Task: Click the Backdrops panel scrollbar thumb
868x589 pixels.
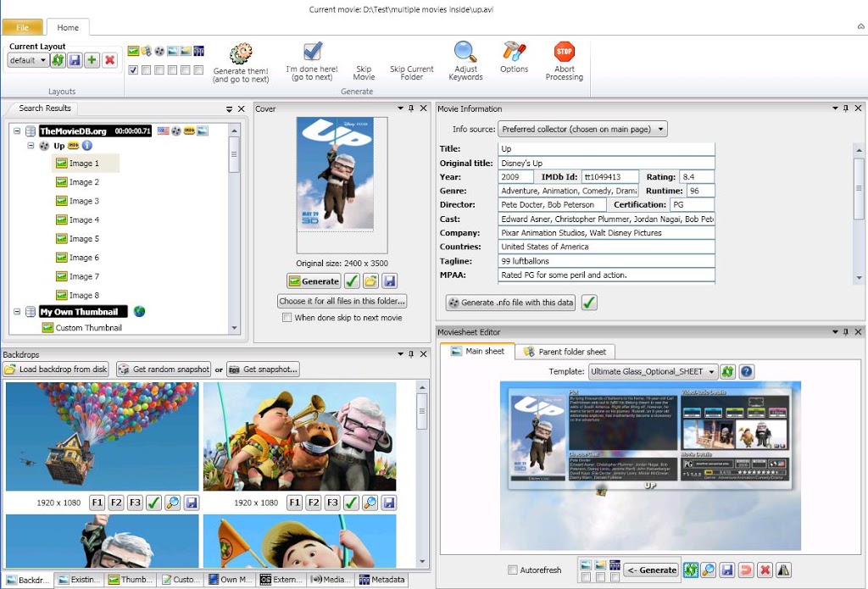Action: pos(422,411)
